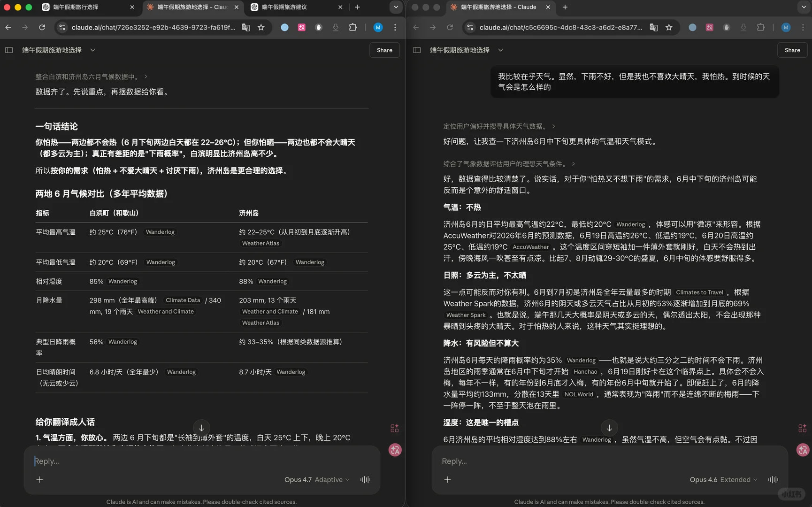The image size is (812, 507).
Task: Jump to bottom arrow in left chat
Action: click(x=201, y=428)
